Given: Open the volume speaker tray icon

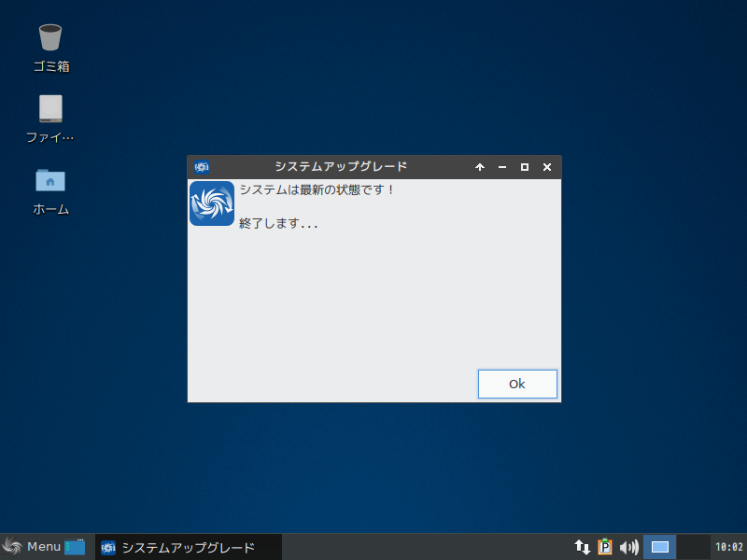Looking at the screenshot, I should [628, 547].
